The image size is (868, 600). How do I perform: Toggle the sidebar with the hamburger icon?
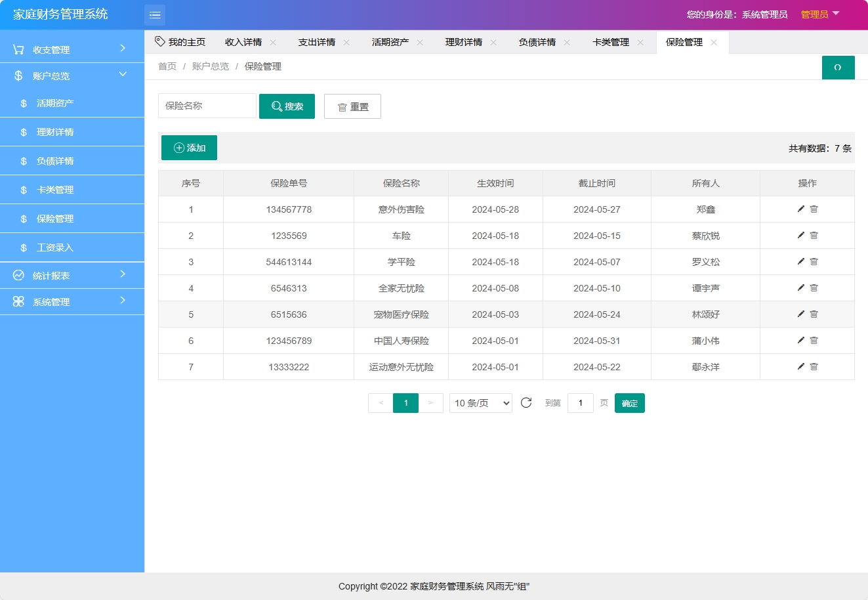point(155,14)
